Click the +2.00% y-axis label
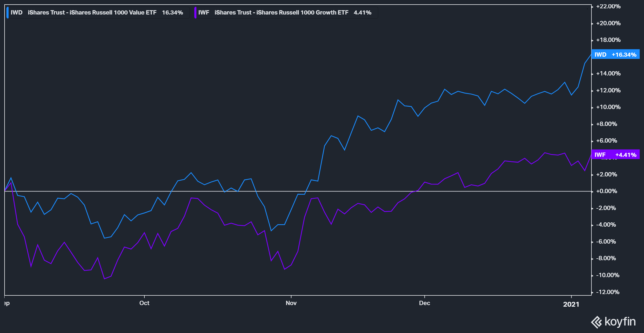The width and height of the screenshot is (644, 333). click(x=606, y=175)
